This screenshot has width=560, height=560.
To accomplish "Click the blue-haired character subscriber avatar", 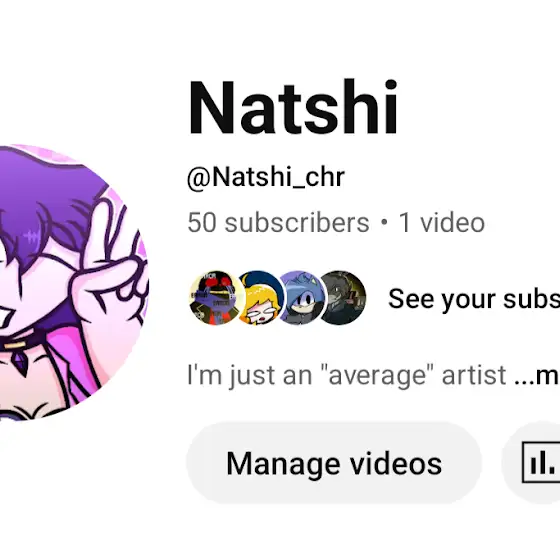I will click(302, 298).
